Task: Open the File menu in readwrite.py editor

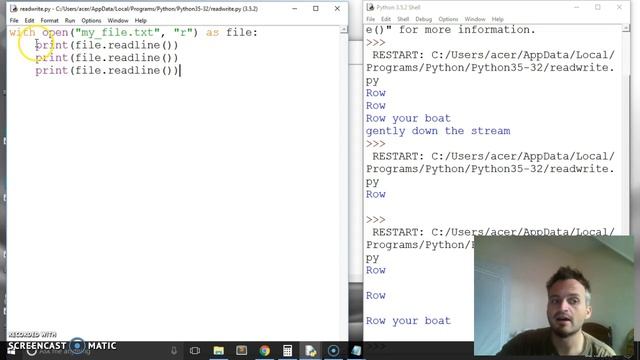Action: tap(14, 20)
